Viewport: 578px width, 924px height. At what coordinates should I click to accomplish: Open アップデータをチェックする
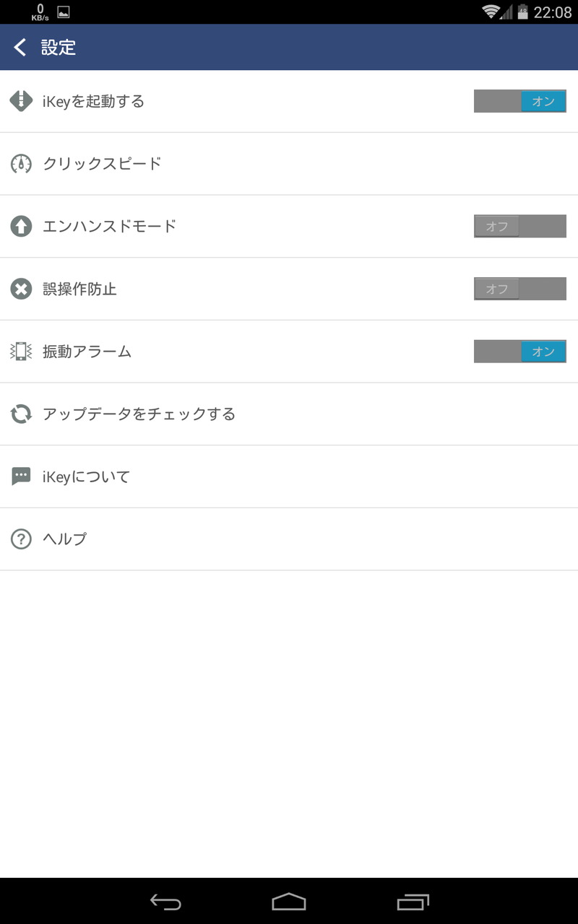tap(139, 414)
